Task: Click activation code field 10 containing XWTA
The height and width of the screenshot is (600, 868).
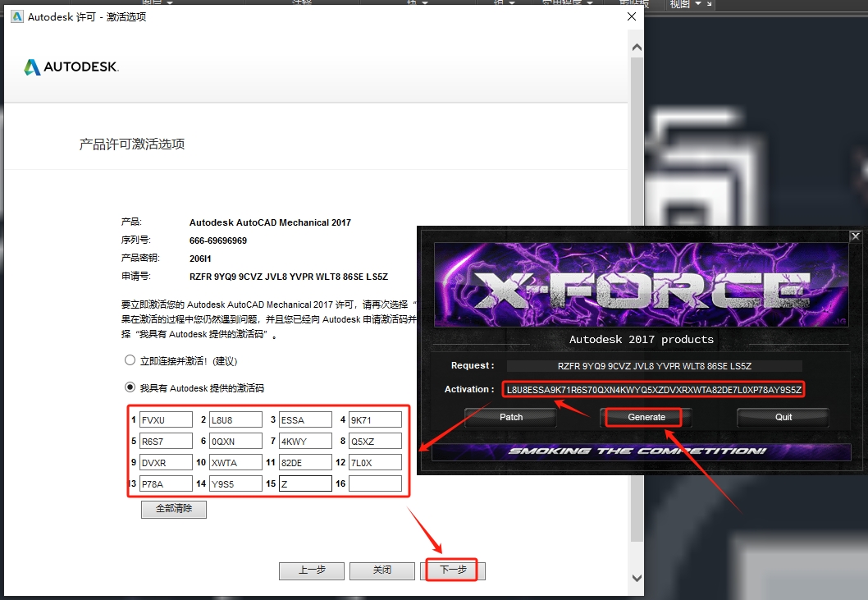Action: (235, 462)
